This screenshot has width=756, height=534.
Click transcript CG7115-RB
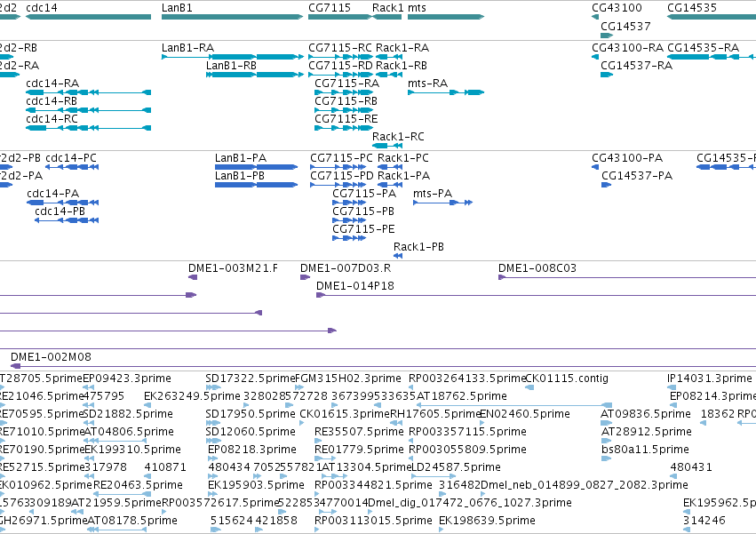coord(344,110)
